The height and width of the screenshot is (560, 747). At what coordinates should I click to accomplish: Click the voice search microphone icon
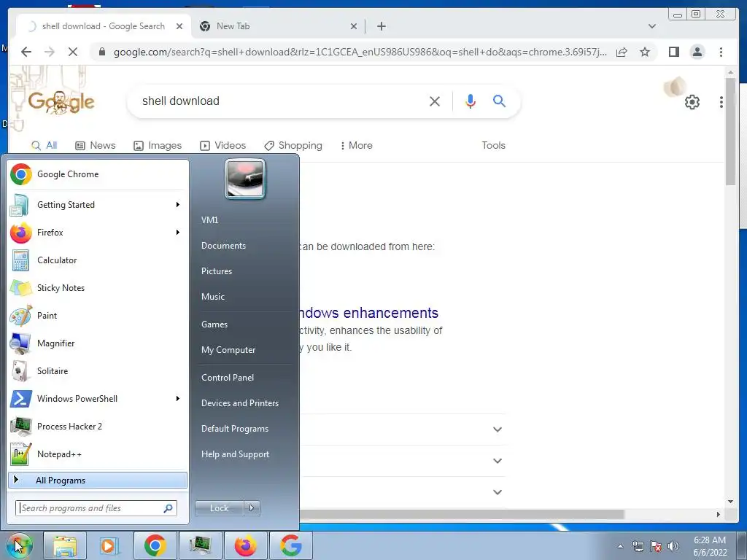[x=471, y=101]
